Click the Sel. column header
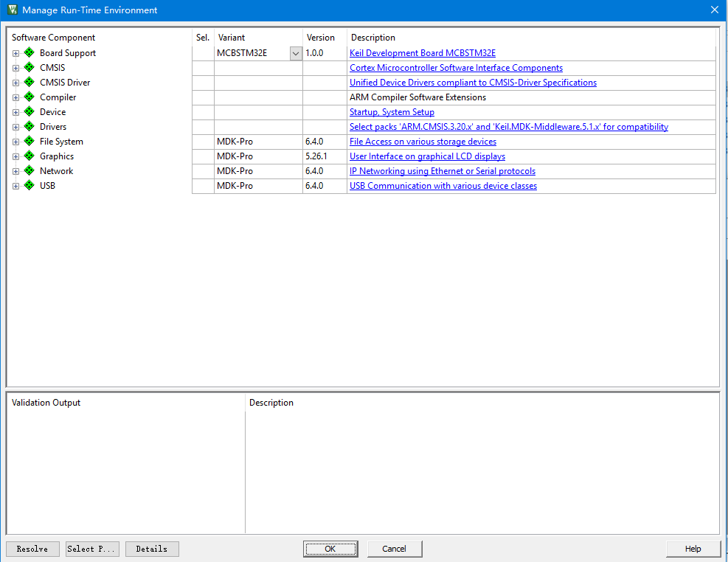The width and height of the screenshot is (728, 562). pyautogui.click(x=203, y=37)
